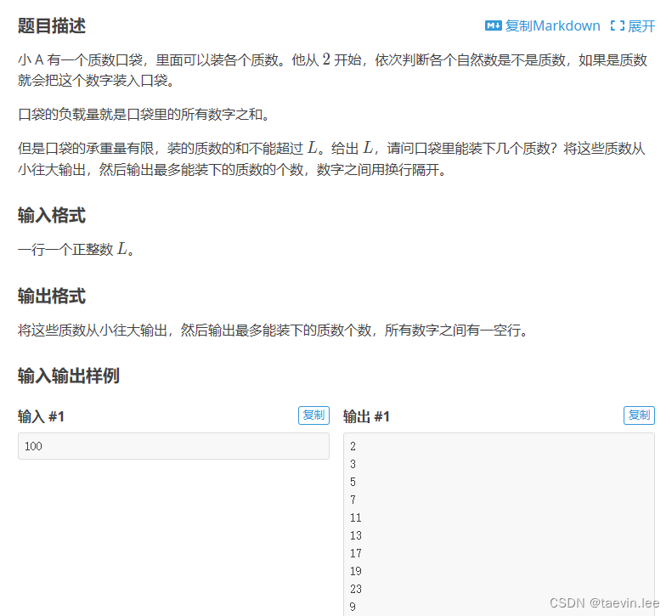Click the output line showing 7
Image resolution: width=672 pixels, height=616 pixels.
coord(353,500)
